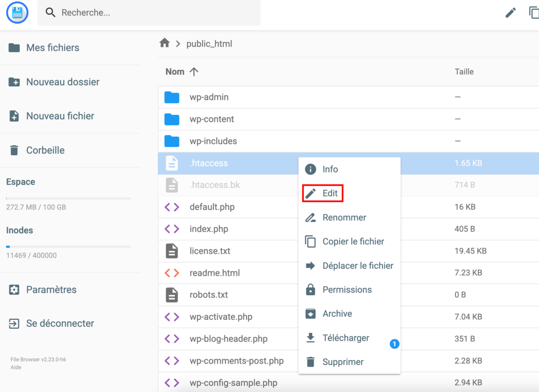Toggle sort direction on the Nom column

pyautogui.click(x=194, y=72)
